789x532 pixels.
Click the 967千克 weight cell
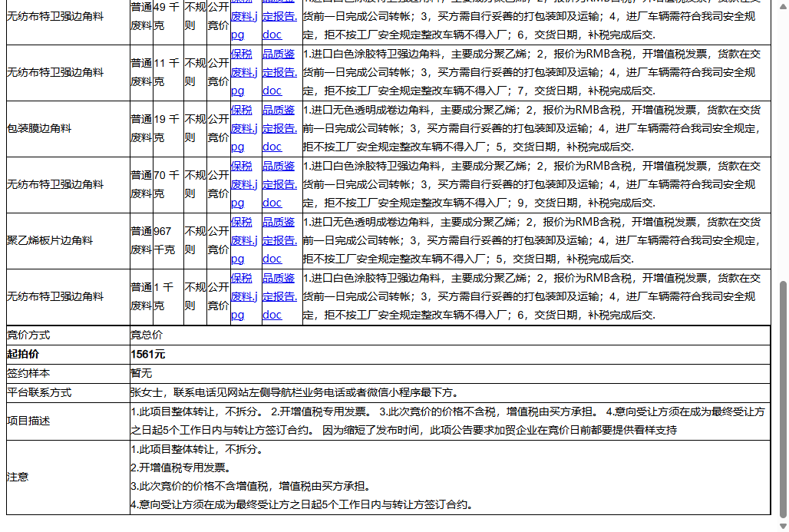[168, 240]
